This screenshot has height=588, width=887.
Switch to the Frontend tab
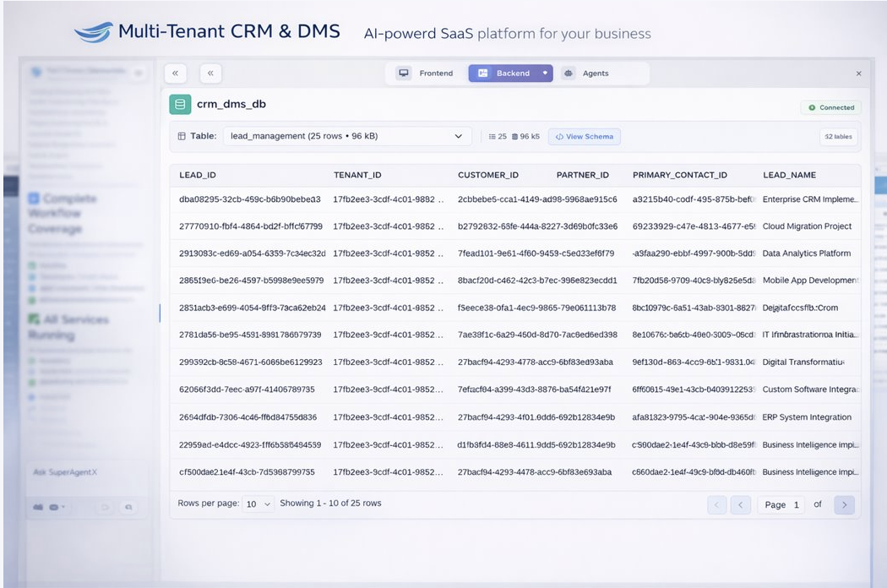(x=427, y=73)
